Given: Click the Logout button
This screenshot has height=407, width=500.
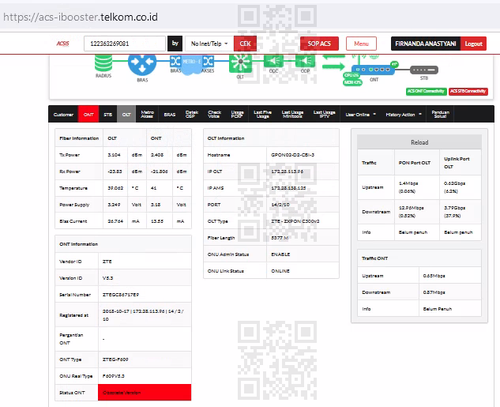Looking at the screenshot, I should (x=473, y=44).
